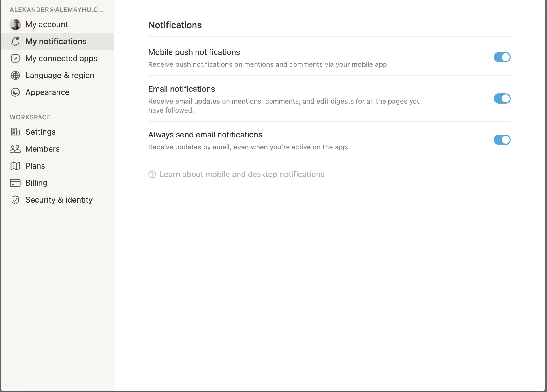Click the My connected apps arrow icon
The height and width of the screenshot is (392, 547).
[x=15, y=58]
